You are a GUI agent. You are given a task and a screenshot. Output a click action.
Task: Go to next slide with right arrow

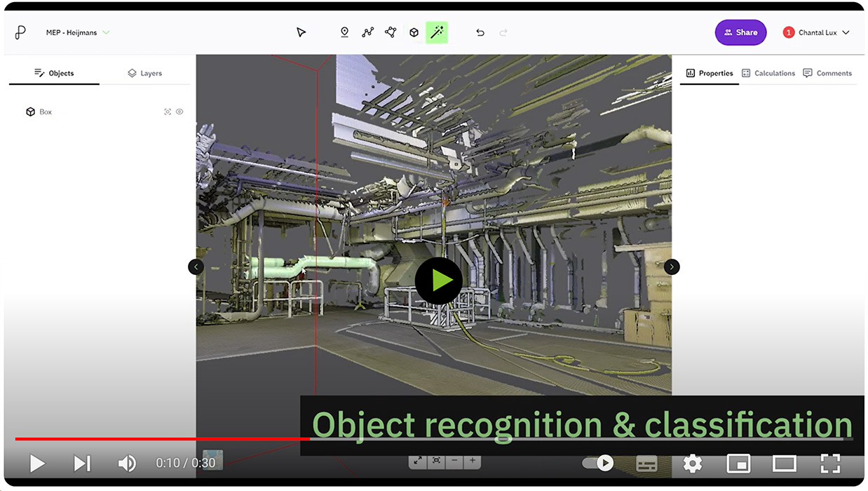tap(672, 267)
